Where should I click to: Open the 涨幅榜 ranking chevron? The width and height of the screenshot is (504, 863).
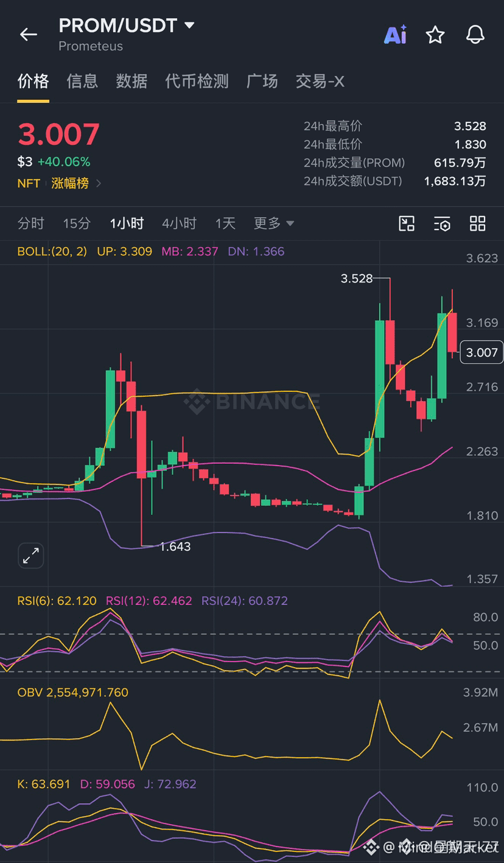coord(99,183)
